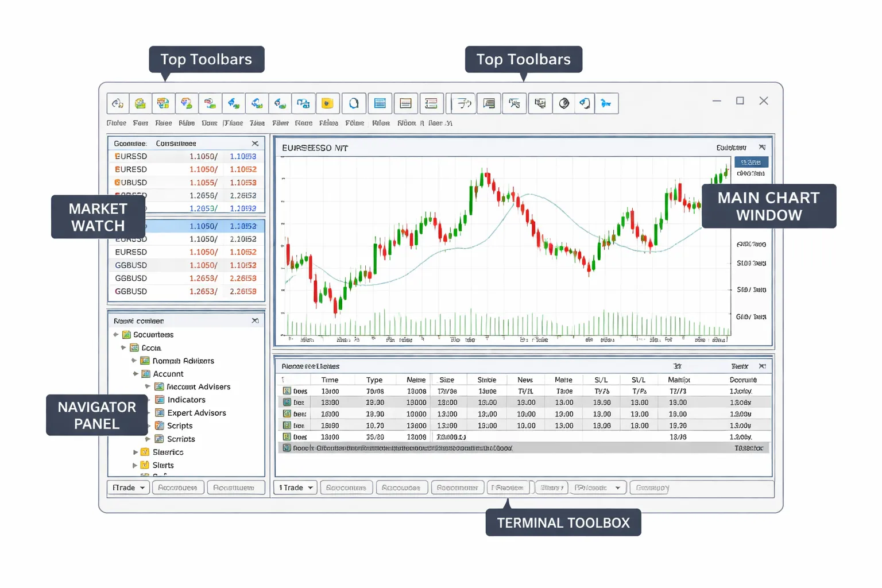Close the terminal table panel

[762, 366]
